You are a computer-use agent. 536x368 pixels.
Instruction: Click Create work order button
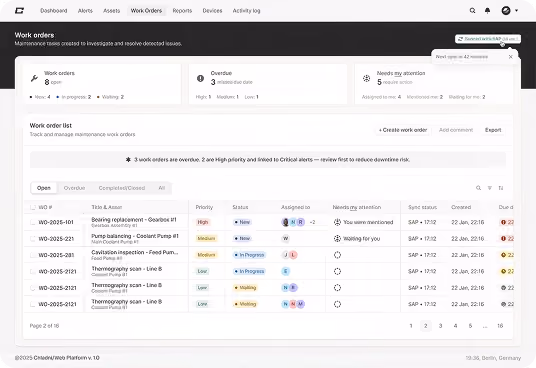[x=403, y=130]
